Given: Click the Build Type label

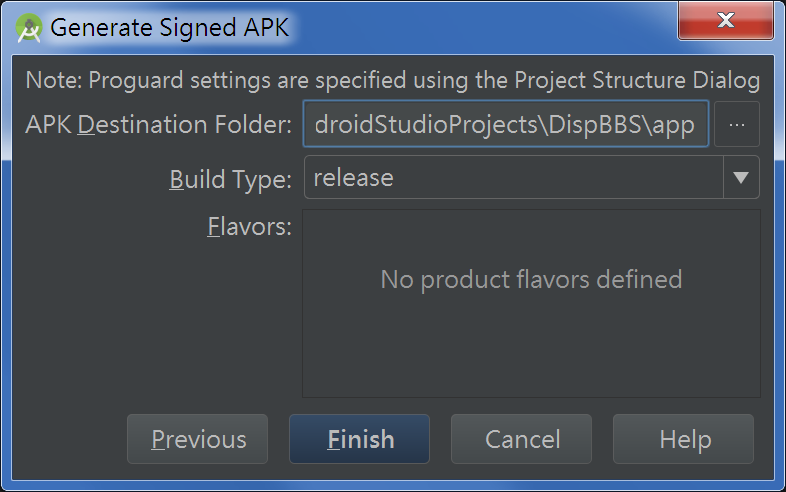Looking at the screenshot, I should [230, 179].
